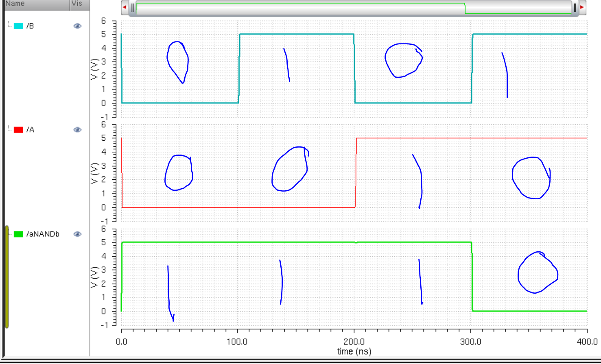Toggle the eye icon for /aNANDb
Viewport: 601px width, 364px height.
coord(77,234)
